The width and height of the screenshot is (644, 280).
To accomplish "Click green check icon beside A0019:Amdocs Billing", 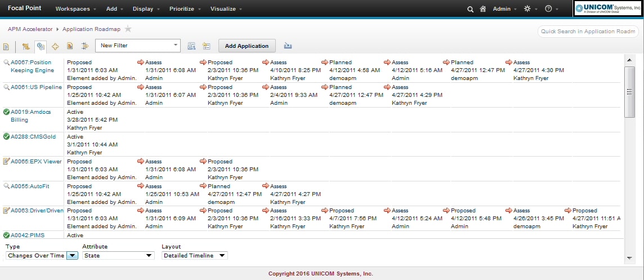I will pyautogui.click(x=6, y=112).
